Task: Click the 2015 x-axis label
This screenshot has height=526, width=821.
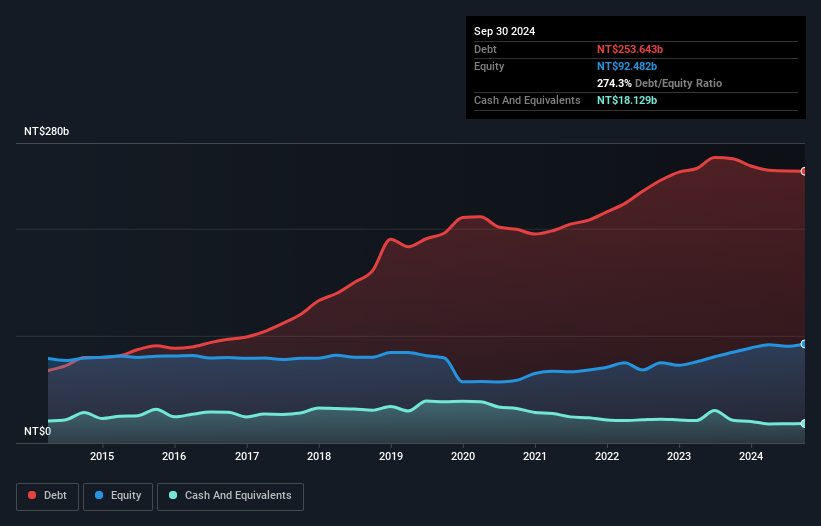Action: pos(102,456)
